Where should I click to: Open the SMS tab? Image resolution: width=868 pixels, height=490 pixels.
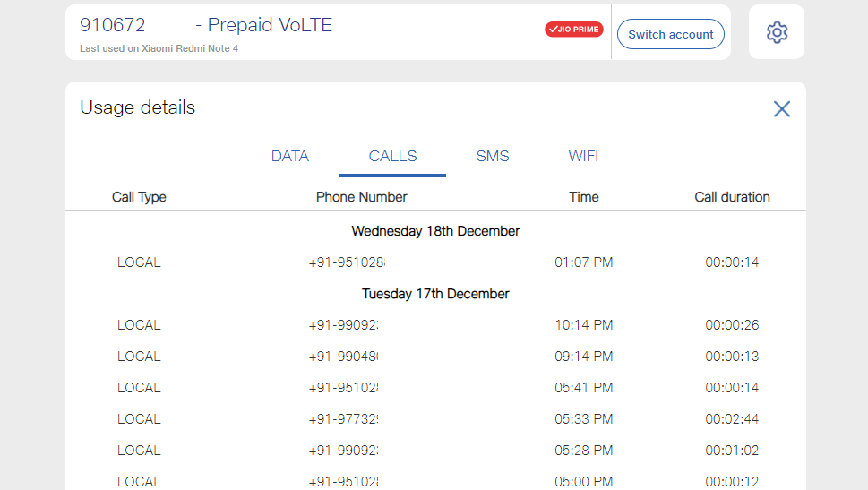point(493,156)
